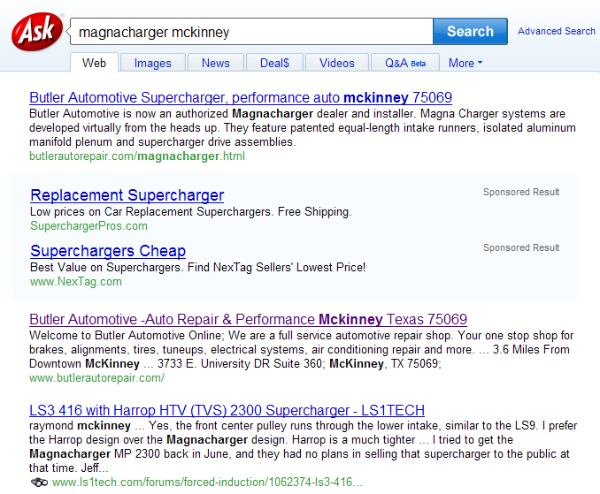The width and height of the screenshot is (600, 494).
Task: Open the Superchargers Cheap sponsored link
Action: point(108,251)
